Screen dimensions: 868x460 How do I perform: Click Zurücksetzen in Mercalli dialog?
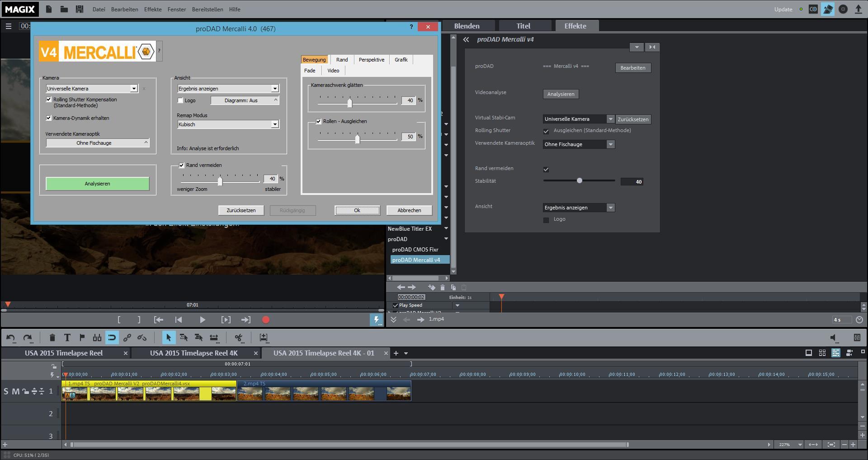241,210
